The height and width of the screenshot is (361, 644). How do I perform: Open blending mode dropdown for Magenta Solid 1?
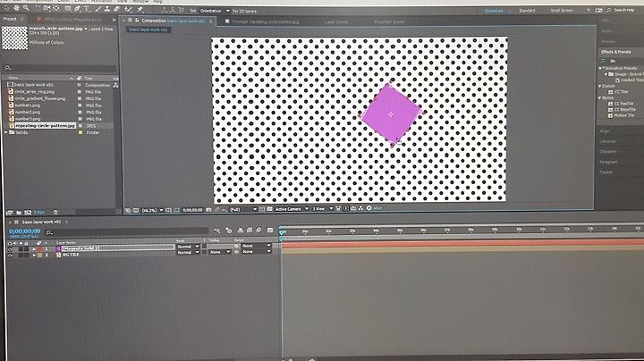click(189, 246)
